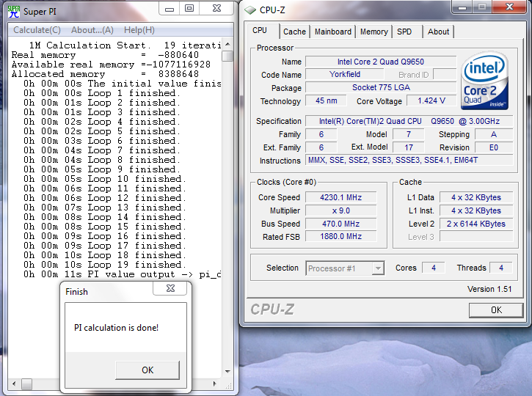Click the L1 Data value 4 x 32 KBytes
This screenshot has height=396, width=532.
point(476,197)
